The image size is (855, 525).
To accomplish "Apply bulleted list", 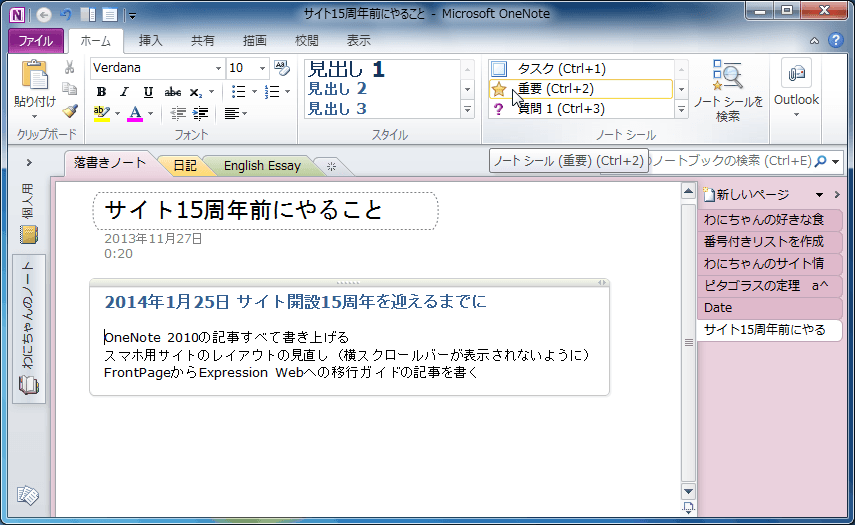I will coord(238,92).
